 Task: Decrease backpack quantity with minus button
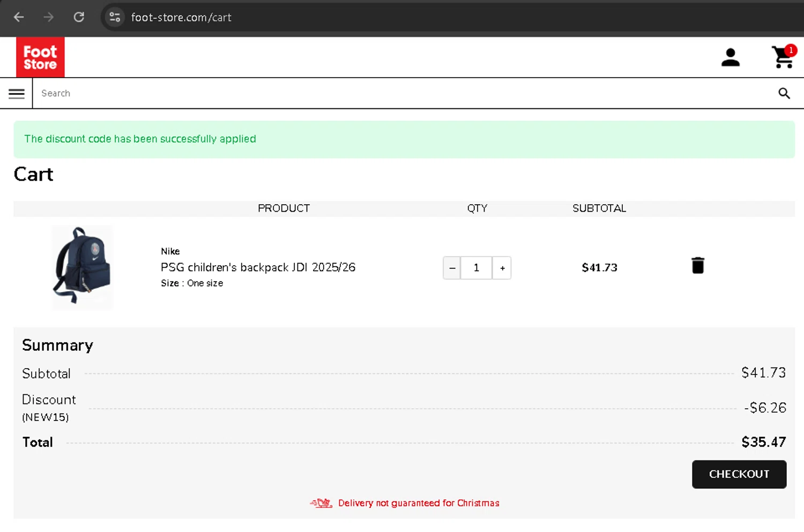coord(452,268)
